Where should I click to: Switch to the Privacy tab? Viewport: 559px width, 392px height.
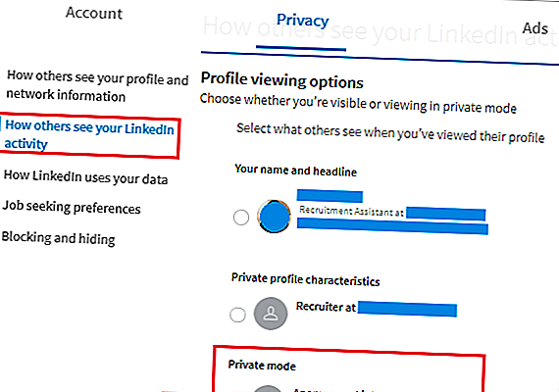(302, 21)
